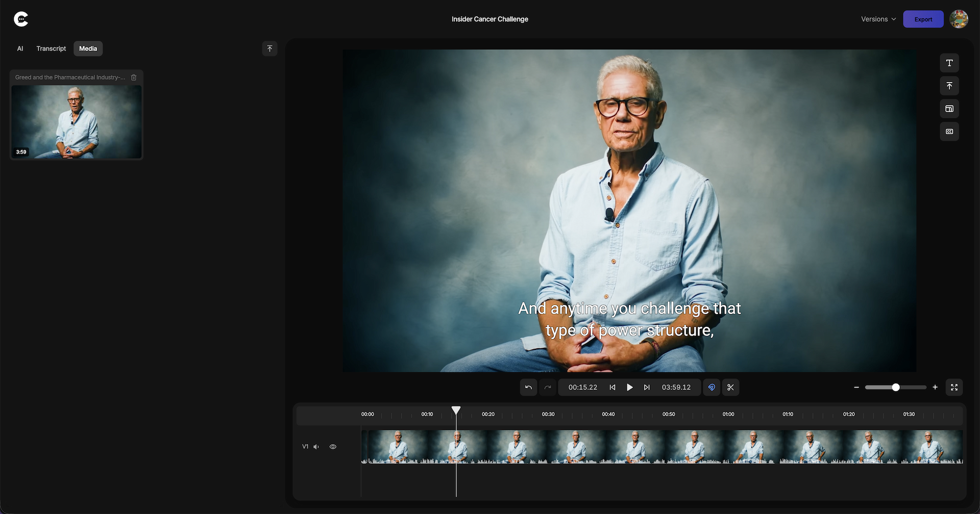Click the upload media button in left panel

click(x=269, y=49)
